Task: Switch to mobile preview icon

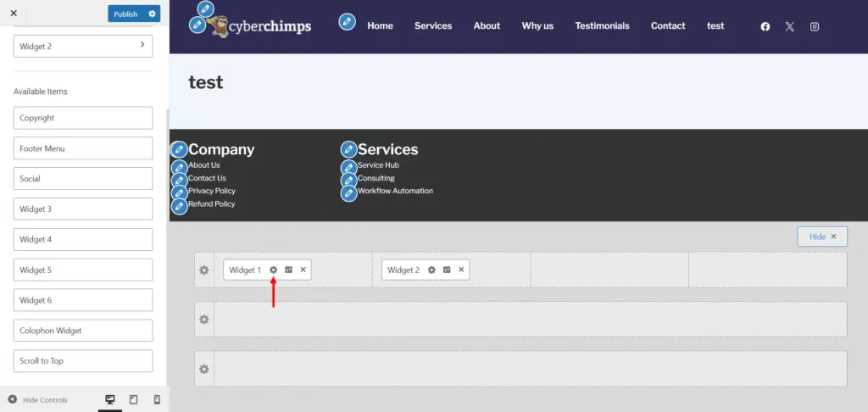Action: pos(157,399)
